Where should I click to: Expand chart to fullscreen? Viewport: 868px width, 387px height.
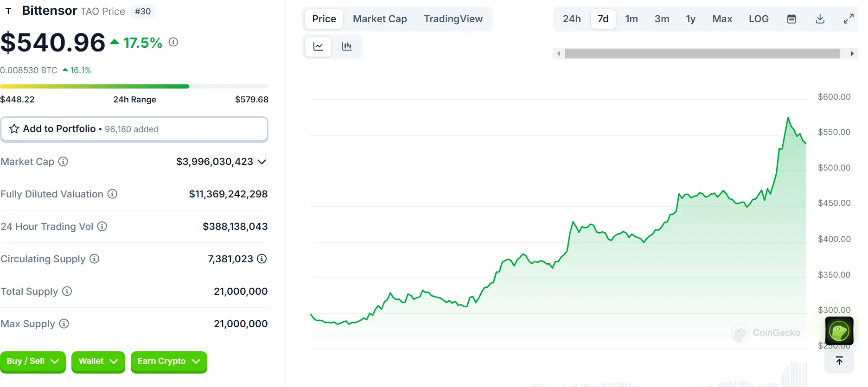[x=849, y=19]
